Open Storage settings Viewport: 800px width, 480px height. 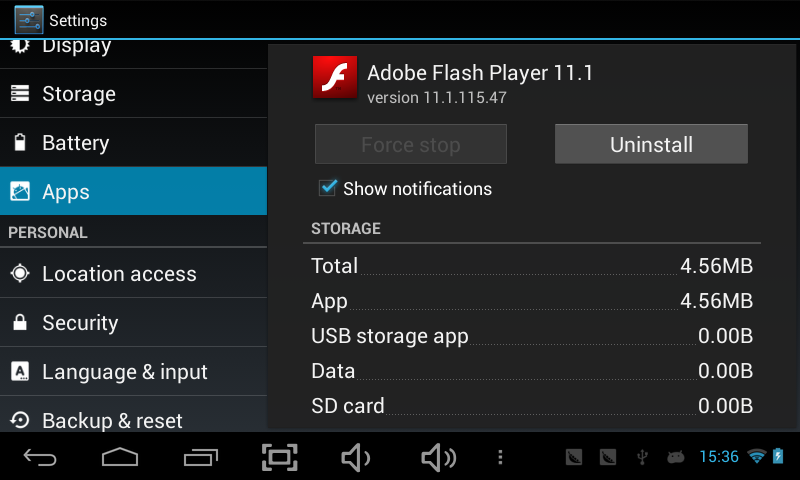point(134,93)
